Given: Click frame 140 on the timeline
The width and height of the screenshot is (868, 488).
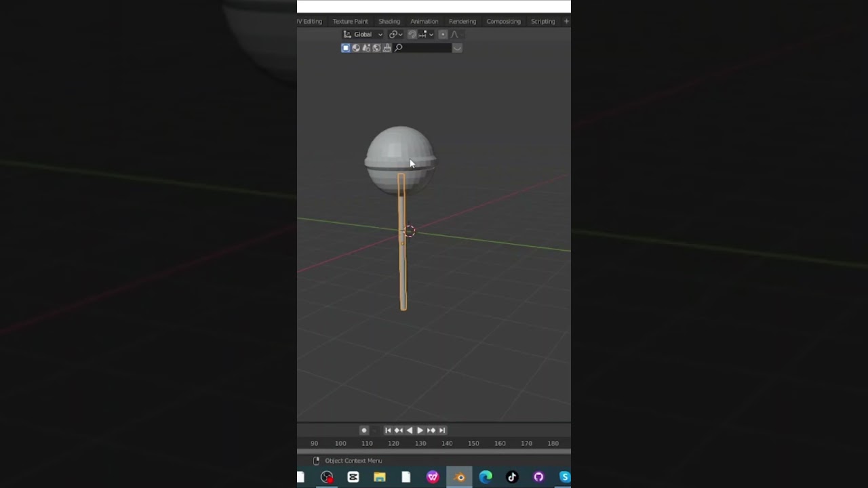Looking at the screenshot, I should point(447,443).
